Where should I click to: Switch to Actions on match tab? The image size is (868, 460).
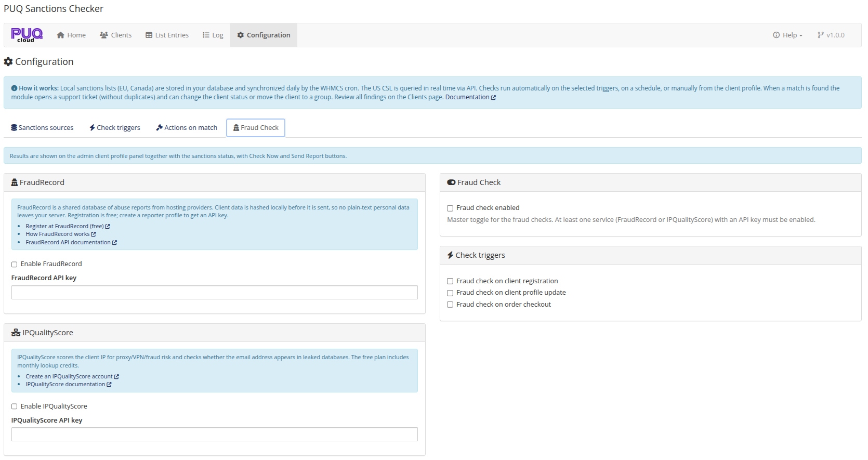click(187, 127)
